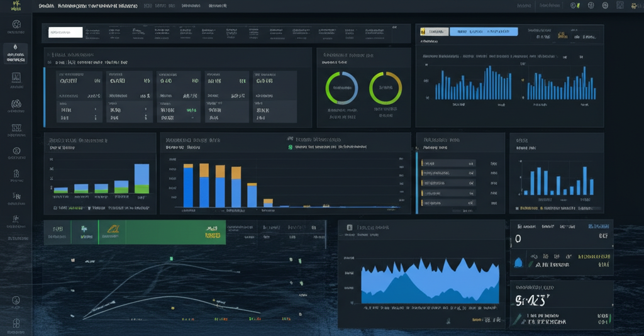Viewport: 644px width, 336px height.
Task: Click the blue bell icon in the alerts panel
Action: tap(518, 262)
